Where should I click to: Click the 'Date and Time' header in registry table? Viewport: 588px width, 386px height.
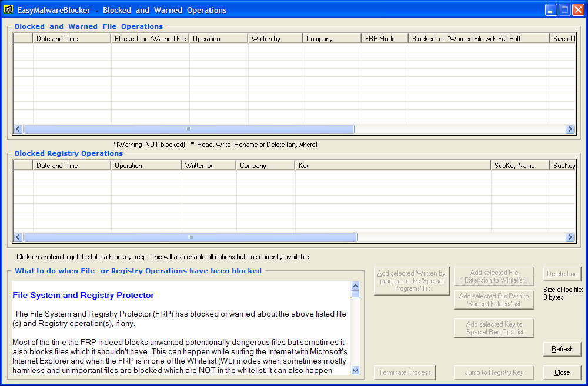pyautogui.click(x=72, y=165)
